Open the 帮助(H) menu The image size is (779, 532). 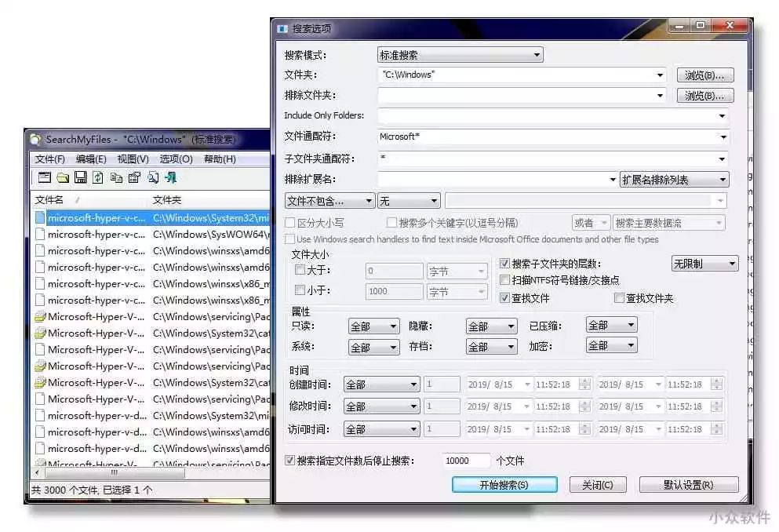pyautogui.click(x=220, y=159)
